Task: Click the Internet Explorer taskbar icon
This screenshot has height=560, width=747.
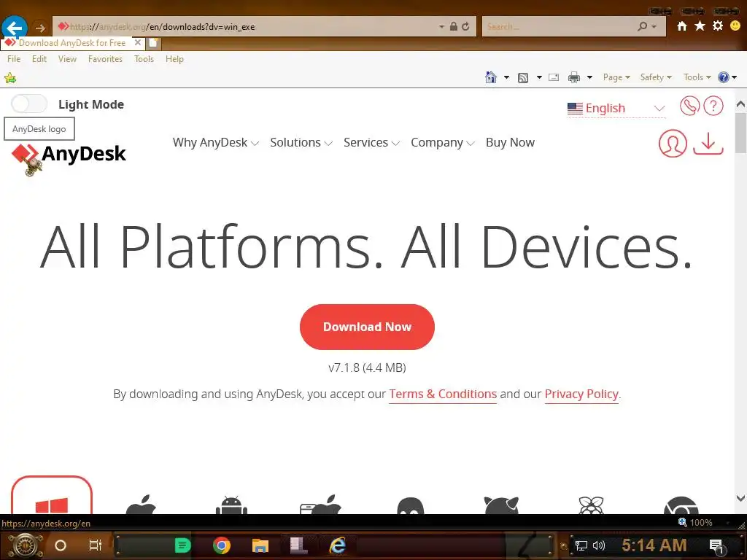Action: (337, 545)
